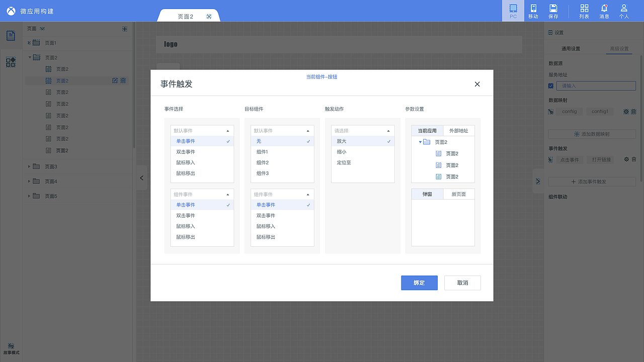Click the 绑定 button to bind event
The height and width of the screenshot is (362, 644).
click(419, 283)
